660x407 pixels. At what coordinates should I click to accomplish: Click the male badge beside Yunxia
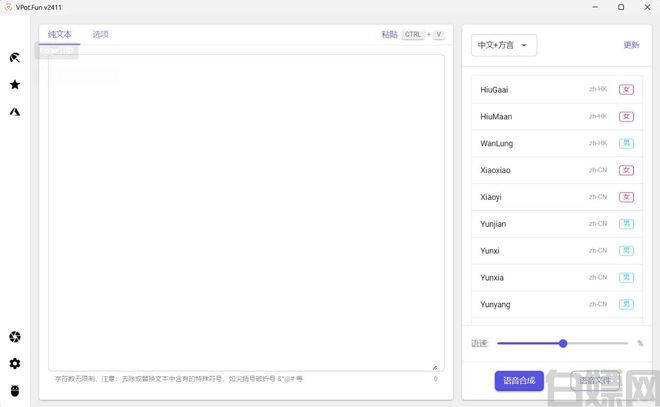[626, 277]
